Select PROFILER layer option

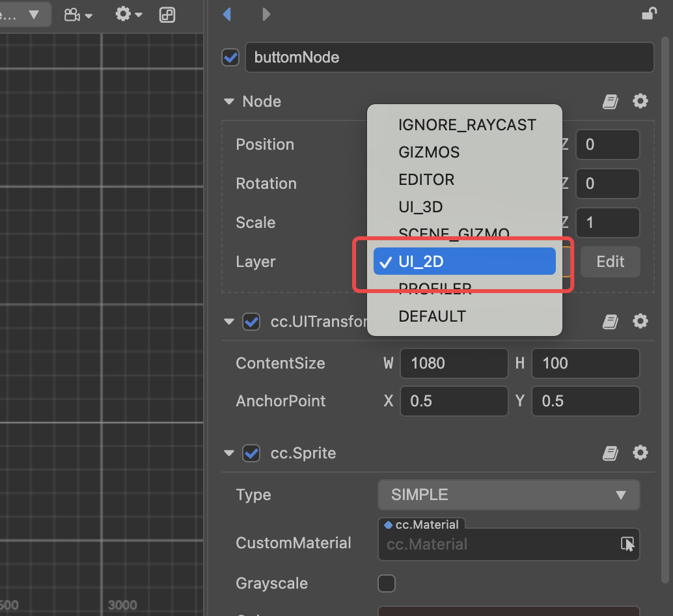coord(465,288)
